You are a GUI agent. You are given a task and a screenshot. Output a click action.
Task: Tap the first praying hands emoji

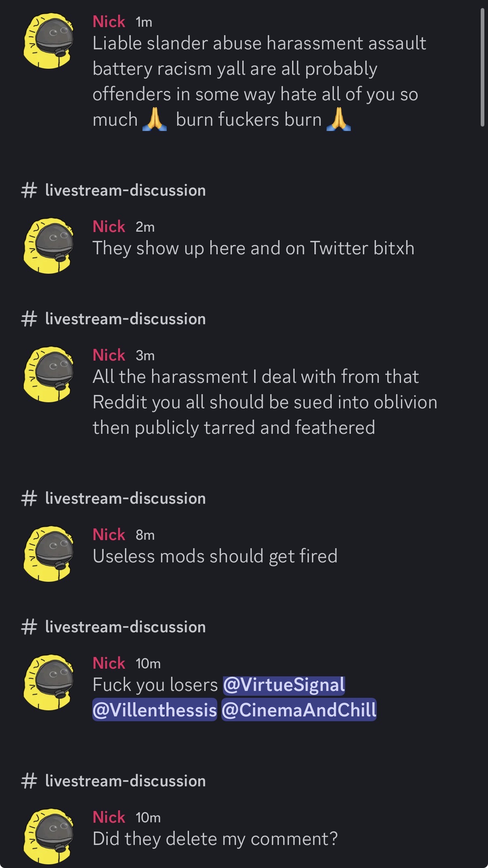point(155,120)
